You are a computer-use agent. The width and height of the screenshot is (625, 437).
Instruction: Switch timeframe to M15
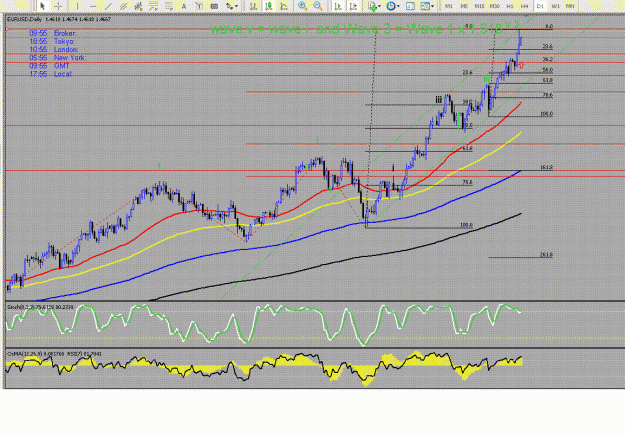point(479,6)
